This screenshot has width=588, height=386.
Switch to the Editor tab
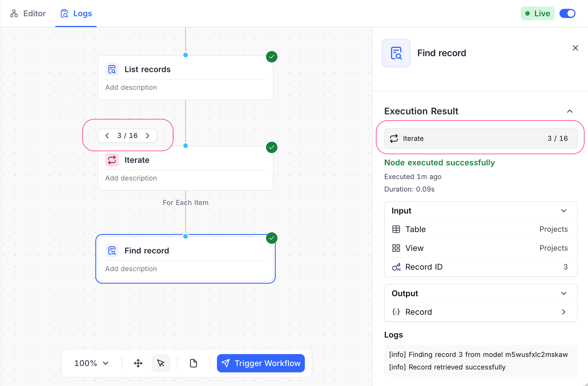pyautogui.click(x=28, y=13)
